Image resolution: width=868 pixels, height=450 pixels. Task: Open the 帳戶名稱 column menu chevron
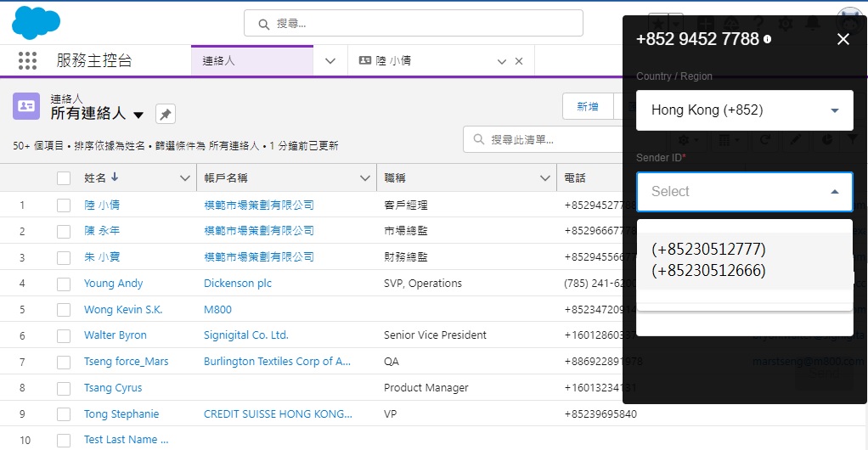[x=365, y=178]
